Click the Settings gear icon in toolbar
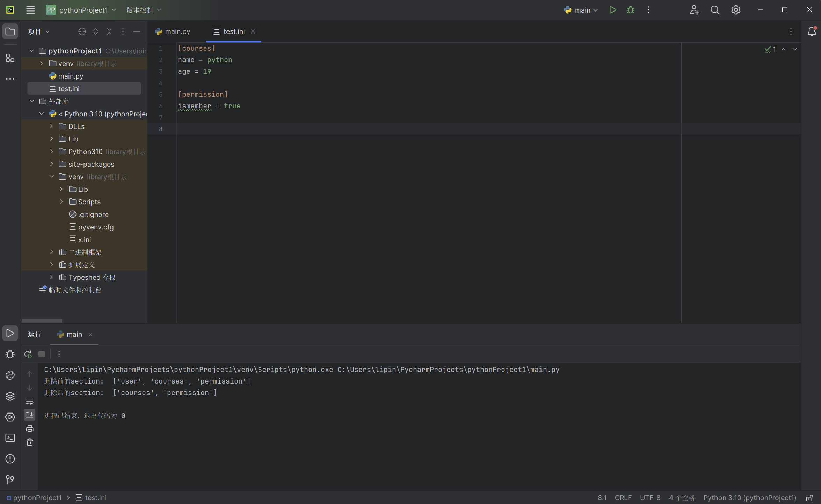Image resolution: width=821 pixels, height=504 pixels. (x=735, y=10)
